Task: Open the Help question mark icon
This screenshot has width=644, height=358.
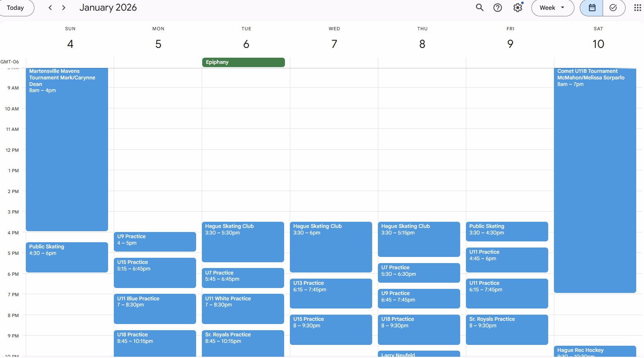Action: point(497,7)
